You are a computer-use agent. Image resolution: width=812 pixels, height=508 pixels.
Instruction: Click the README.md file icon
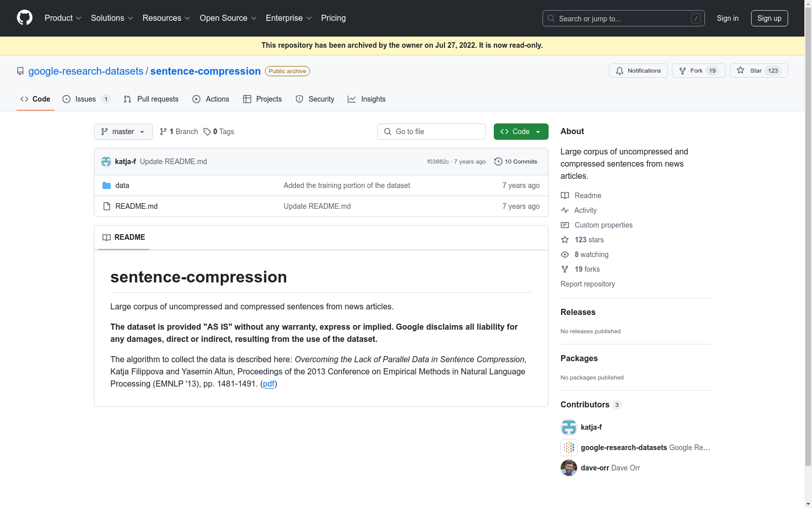[x=107, y=206]
